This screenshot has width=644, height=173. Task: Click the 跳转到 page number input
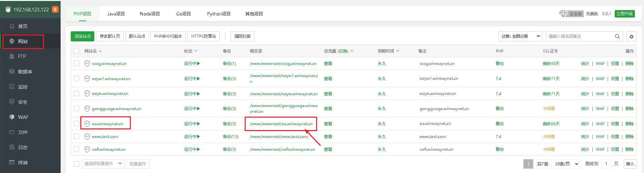point(606,164)
